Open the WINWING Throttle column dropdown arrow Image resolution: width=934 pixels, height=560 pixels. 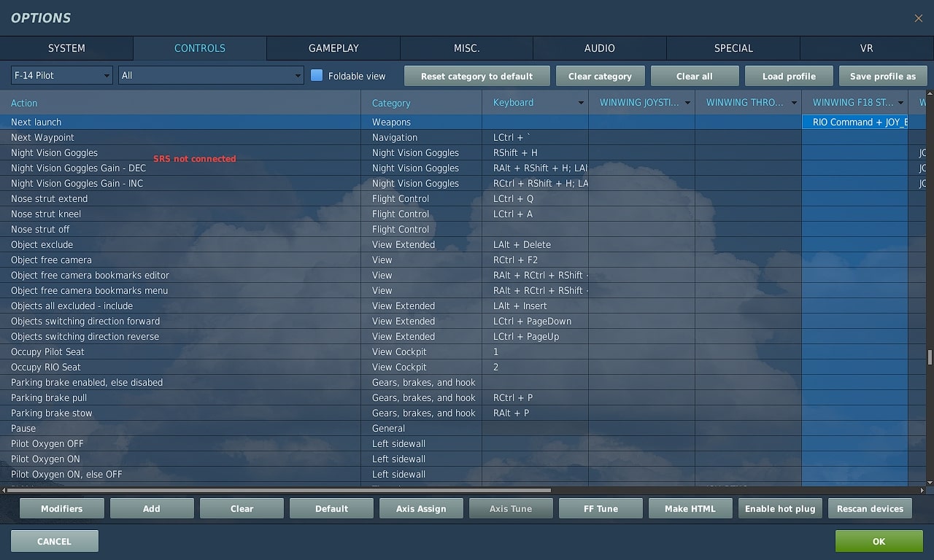794,103
